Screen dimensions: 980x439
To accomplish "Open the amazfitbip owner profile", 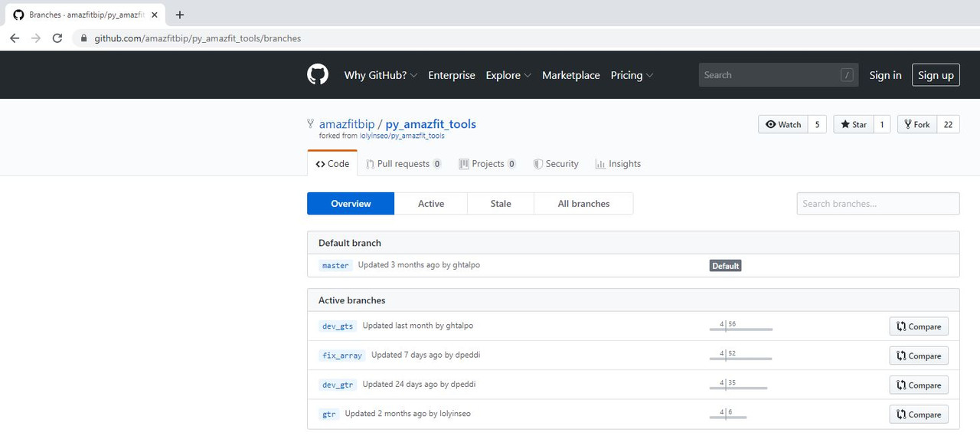I will pyautogui.click(x=347, y=124).
